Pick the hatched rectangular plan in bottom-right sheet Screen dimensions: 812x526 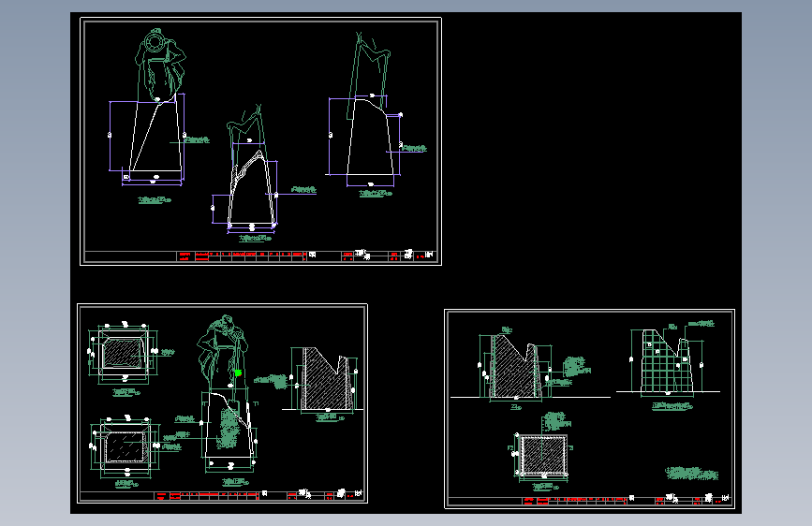pyautogui.click(x=543, y=455)
